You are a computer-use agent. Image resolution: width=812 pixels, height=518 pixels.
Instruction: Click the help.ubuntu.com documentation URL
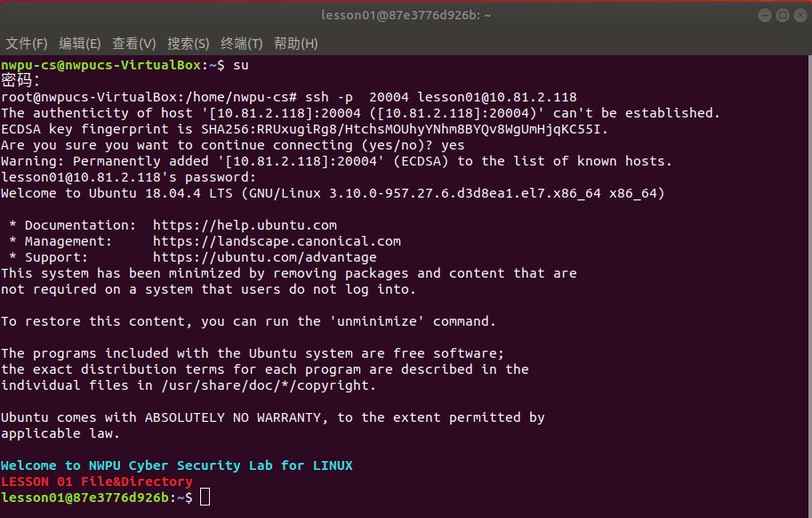point(245,225)
